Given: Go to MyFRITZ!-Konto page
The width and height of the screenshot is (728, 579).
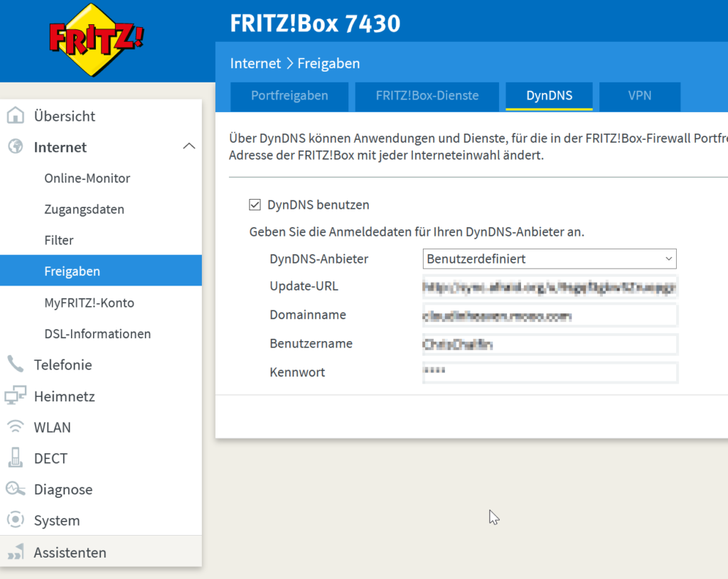Looking at the screenshot, I should click(x=89, y=303).
